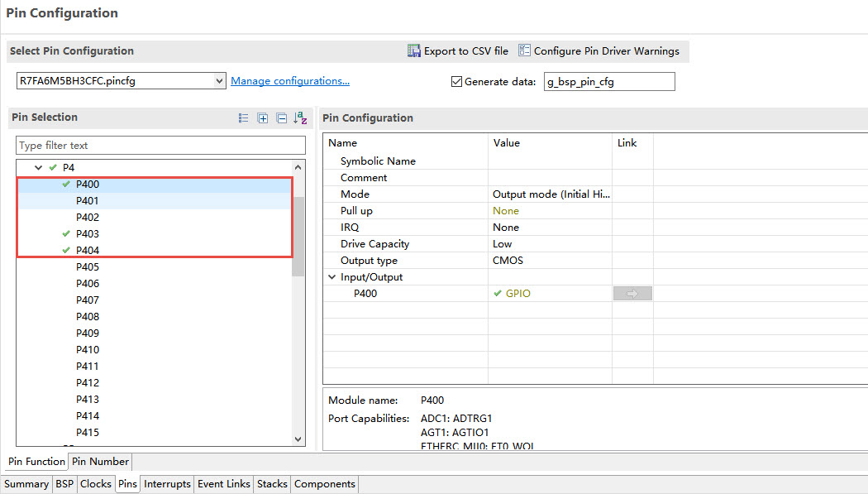Select pin P400 in the tree
Screen dimensions: 868x494
[88, 184]
